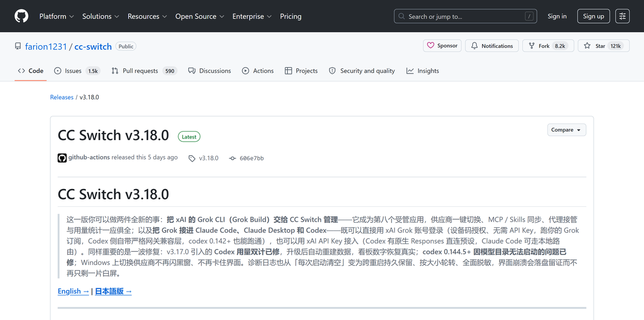Open the Compare dropdown
Image resolution: width=644 pixels, height=320 pixels.
(x=567, y=130)
